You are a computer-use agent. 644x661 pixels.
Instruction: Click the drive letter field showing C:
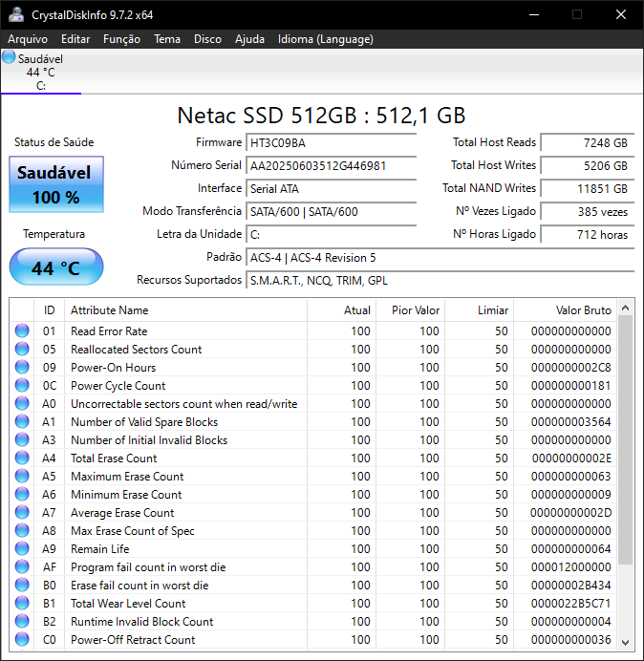[x=332, y=234]
